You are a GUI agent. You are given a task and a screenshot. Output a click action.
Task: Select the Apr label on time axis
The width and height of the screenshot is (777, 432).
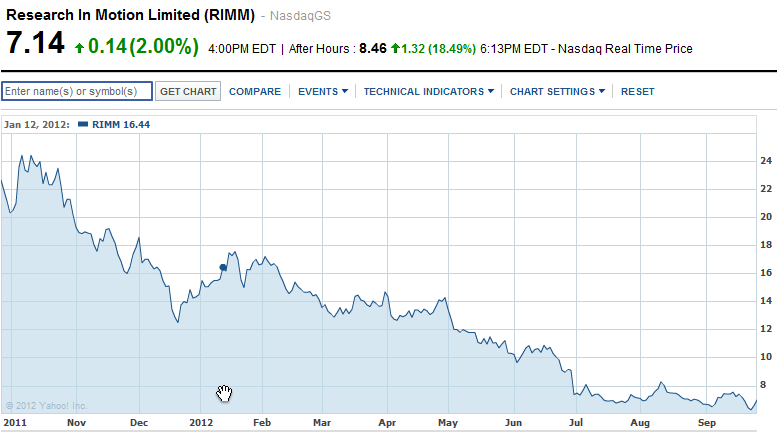(x=387, y=423)
